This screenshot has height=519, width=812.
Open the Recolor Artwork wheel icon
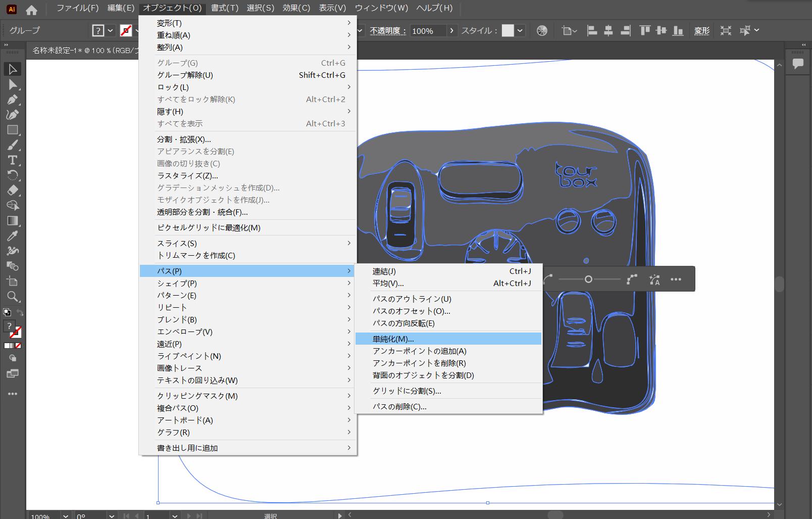pos(542,31)
